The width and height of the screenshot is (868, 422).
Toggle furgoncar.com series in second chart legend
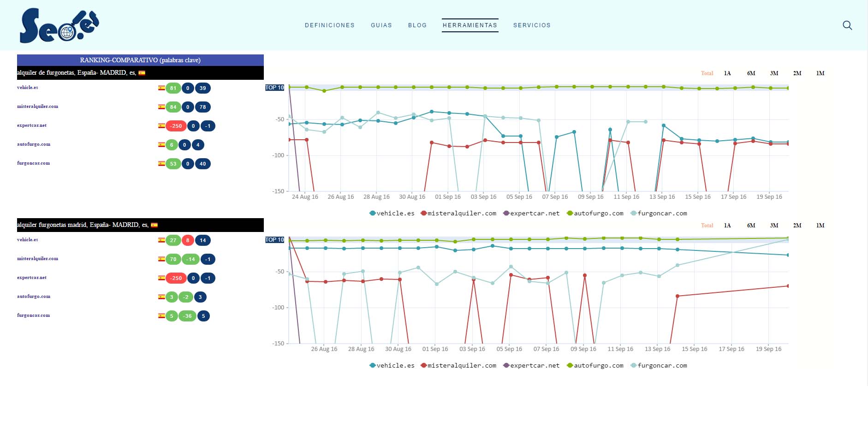point(659,365)
